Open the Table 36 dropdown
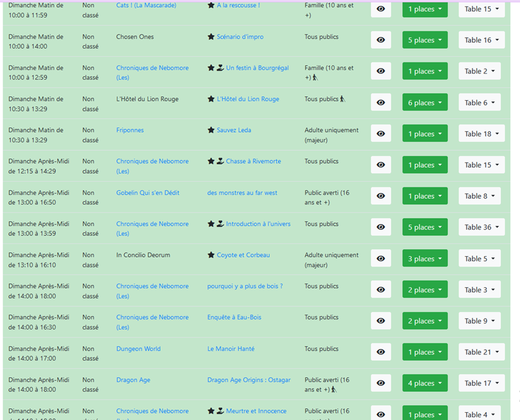 click(482, 228)
